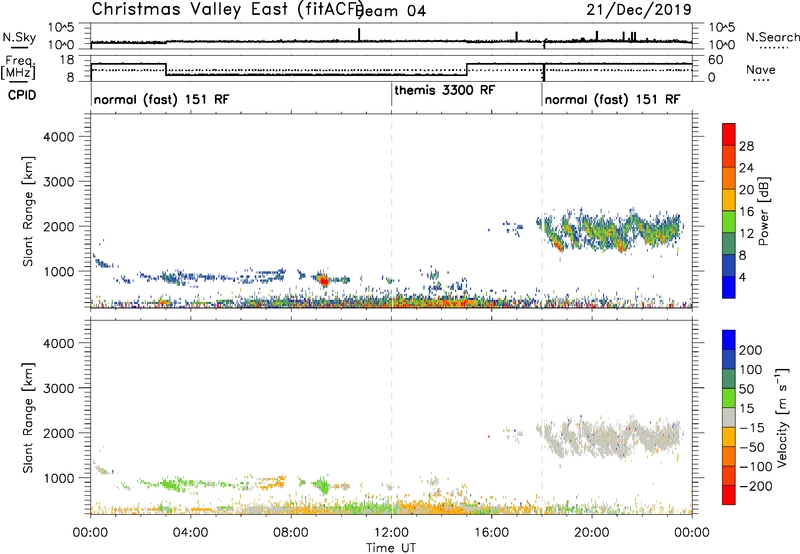This screenshot has height=554, width=800.
Task: Click the 3000 range tick in the velocity panel
Action: (58, 388)
